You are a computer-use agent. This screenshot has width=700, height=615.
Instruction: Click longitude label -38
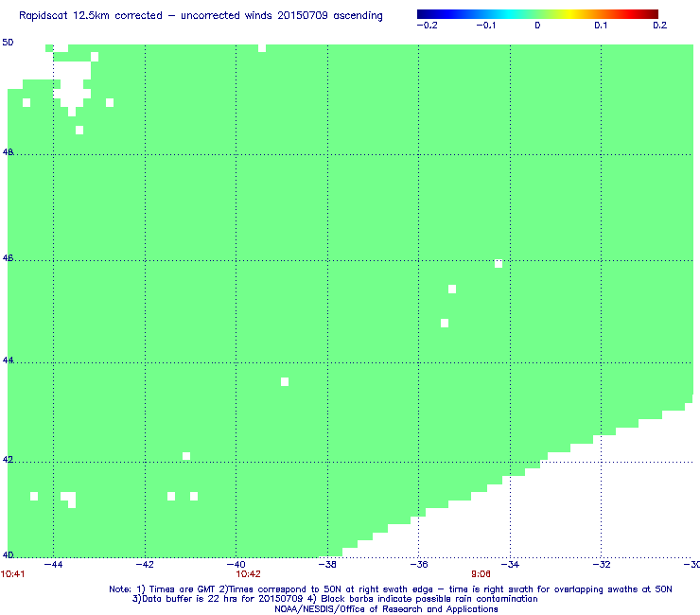(327, 565)
